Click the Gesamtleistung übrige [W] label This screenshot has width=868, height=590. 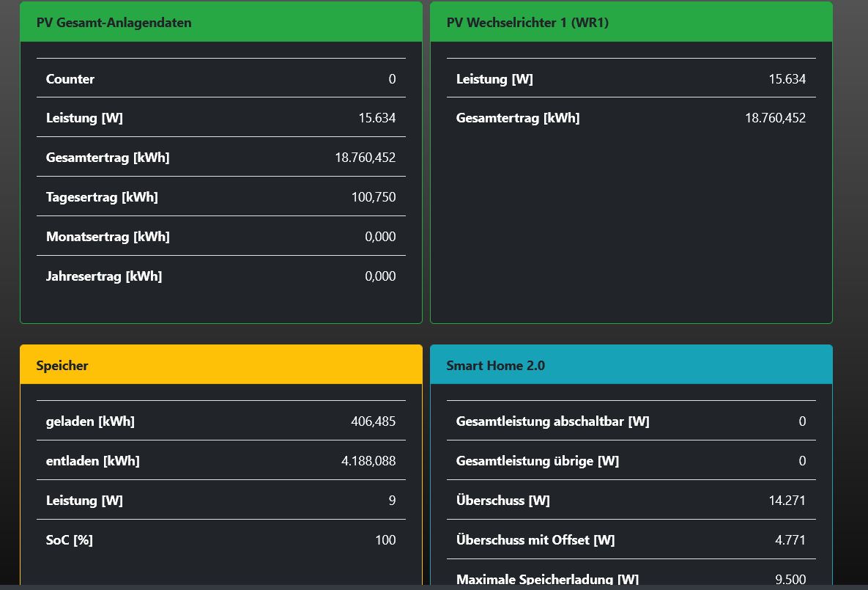click(538, 461)
